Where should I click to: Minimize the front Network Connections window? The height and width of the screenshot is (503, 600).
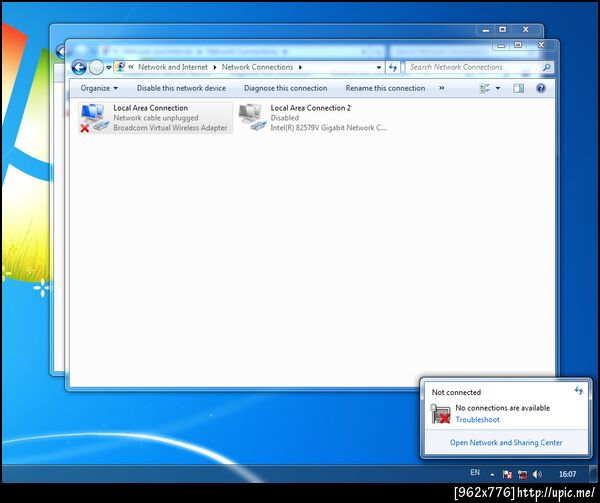tap(501, 46)
